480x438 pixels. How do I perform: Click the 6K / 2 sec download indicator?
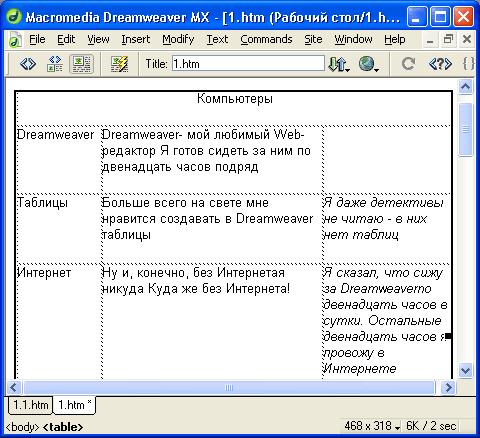click(431, 426)
